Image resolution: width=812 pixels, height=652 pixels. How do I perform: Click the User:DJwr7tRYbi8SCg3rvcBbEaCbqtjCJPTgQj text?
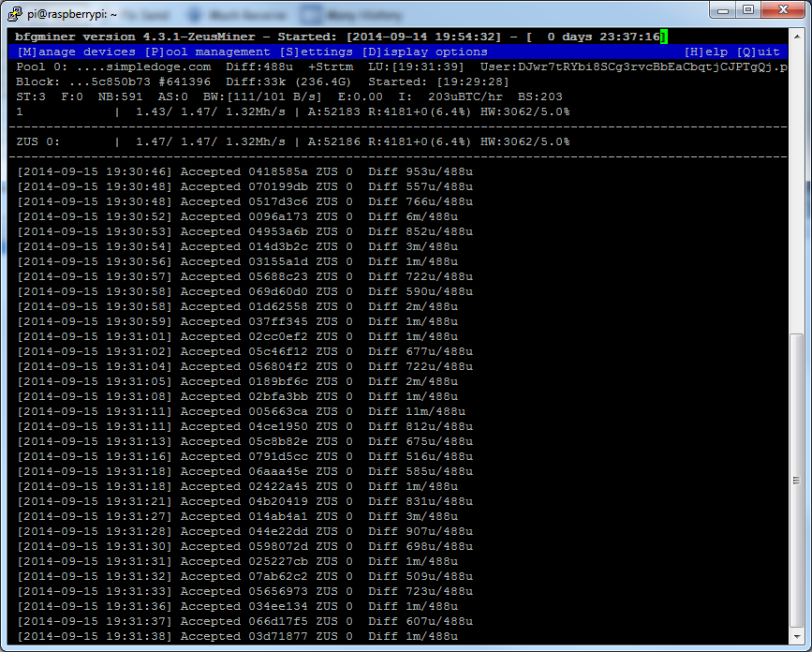(x=628, y=67)
